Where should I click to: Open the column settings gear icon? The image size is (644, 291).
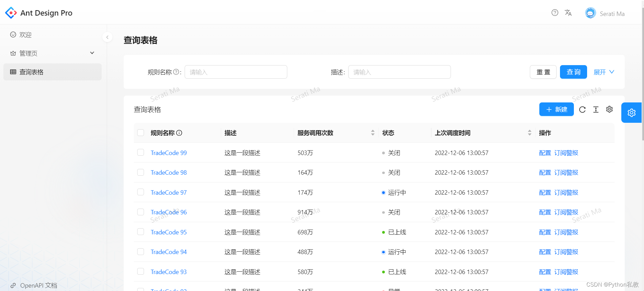[609, 109]
